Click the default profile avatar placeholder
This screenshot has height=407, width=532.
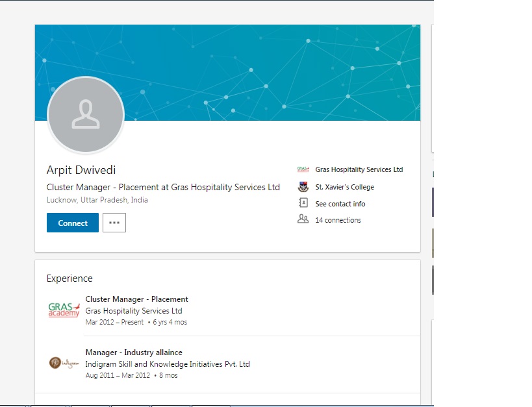coord(86,115)
